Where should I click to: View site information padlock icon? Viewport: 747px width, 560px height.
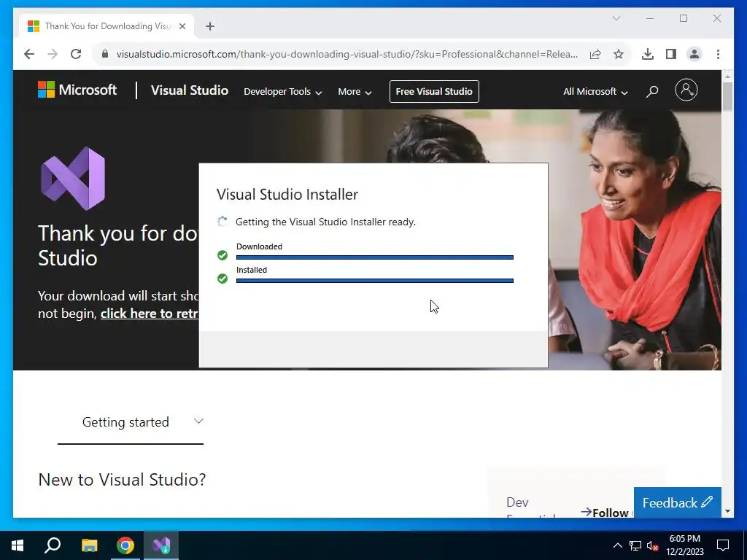(105, 54)
